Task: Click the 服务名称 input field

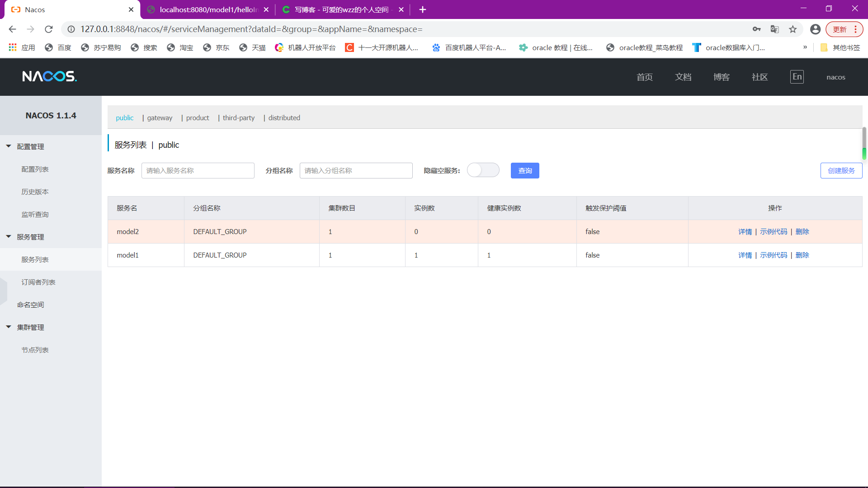Action: 198,171
